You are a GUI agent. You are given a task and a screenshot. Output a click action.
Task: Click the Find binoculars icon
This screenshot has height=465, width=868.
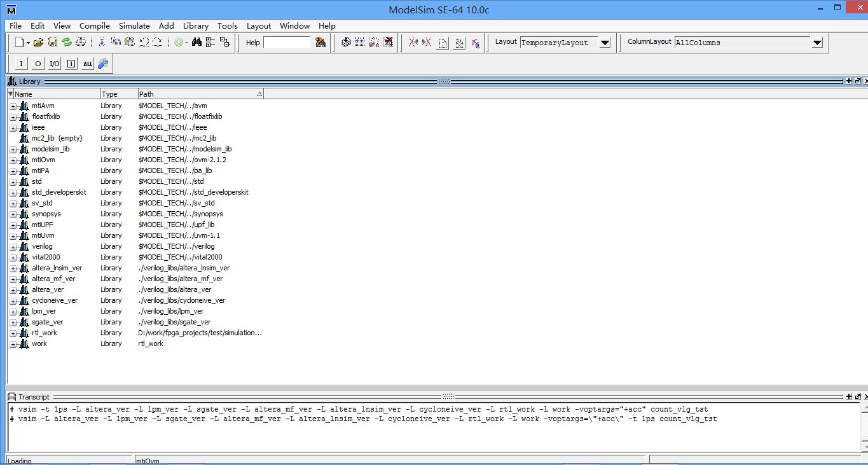pyautogui.click(x=196, y=42)
